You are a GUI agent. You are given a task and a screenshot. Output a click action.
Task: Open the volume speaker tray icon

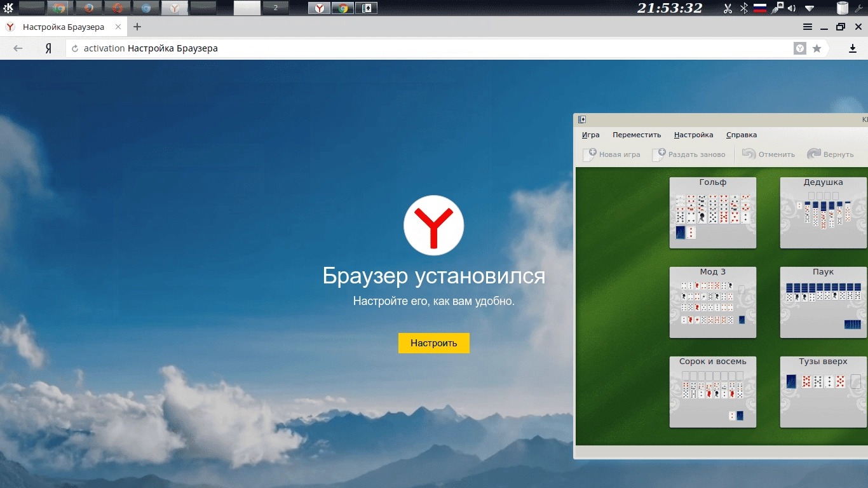[x=792, y=8]
